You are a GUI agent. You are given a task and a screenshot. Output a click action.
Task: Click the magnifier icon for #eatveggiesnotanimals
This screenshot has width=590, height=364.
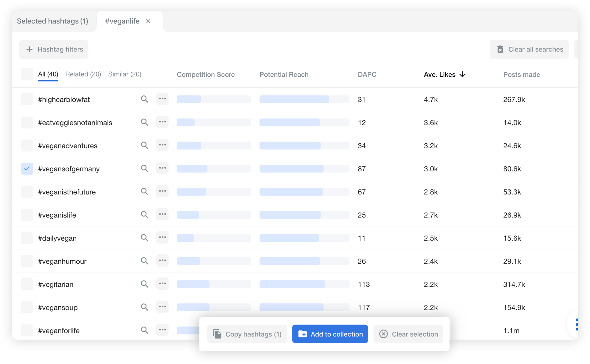pyautogui.click(x=144, y=123)
